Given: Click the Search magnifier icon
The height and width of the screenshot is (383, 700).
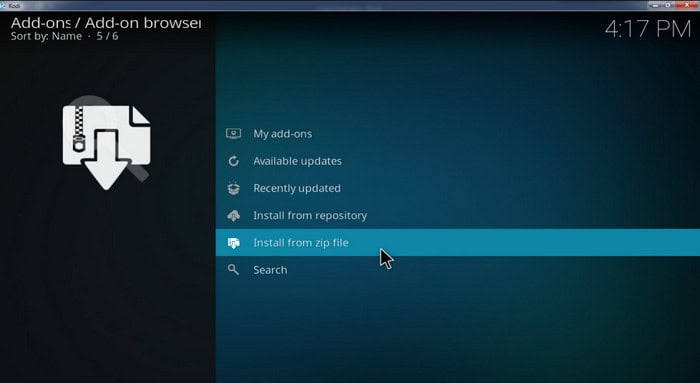Looking at the screenshot, I should (233, 270).
